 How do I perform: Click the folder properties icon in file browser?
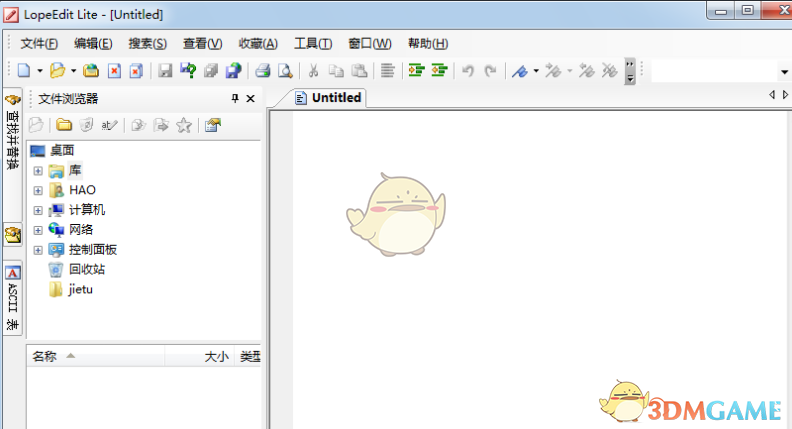tap(213, 125)
